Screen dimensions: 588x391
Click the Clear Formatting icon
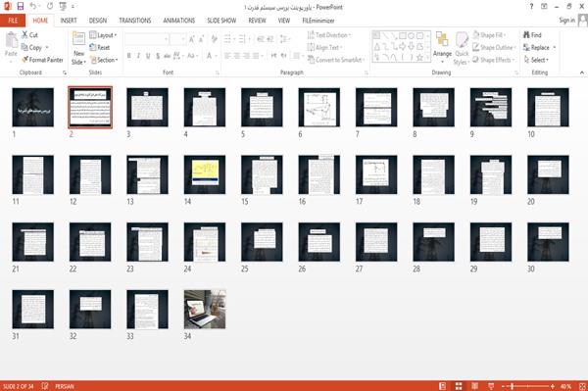pyautogui.click(x=214, y=39)
